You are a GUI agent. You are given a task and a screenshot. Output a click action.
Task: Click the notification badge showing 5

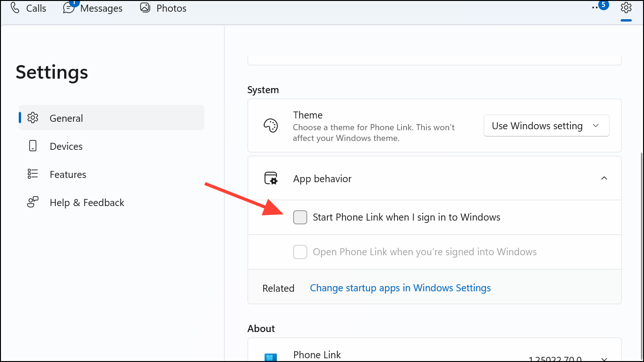click(603, 5)
